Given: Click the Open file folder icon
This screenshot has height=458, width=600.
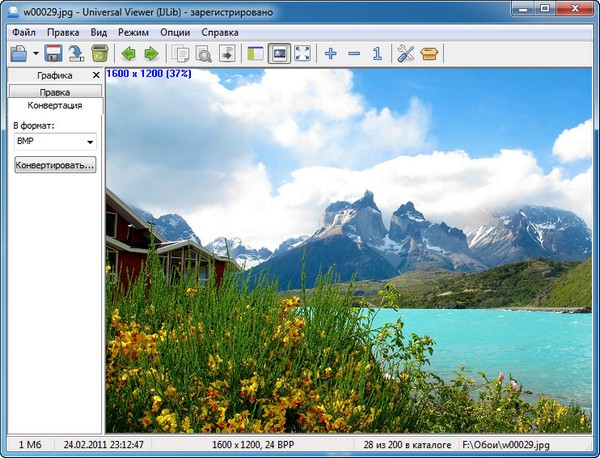Looking at the screenshot, I should (x=18, y=54).
